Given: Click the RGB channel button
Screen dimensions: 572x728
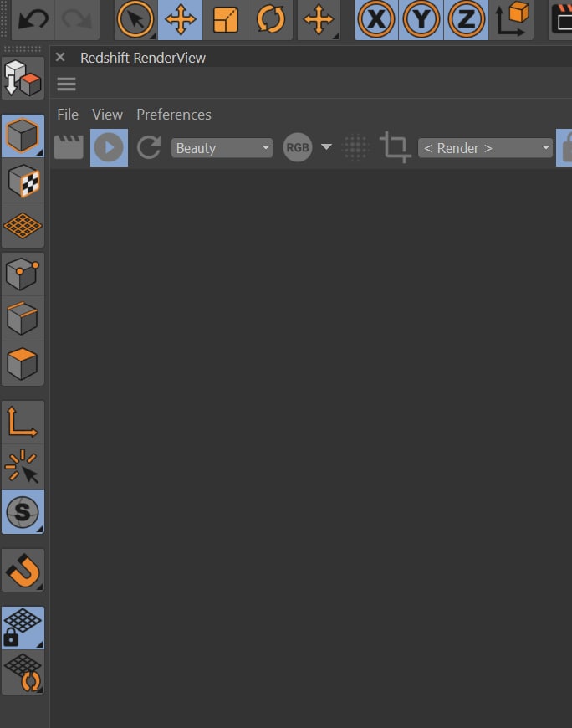Looking at the screenshot, I should tap(298, 147).
